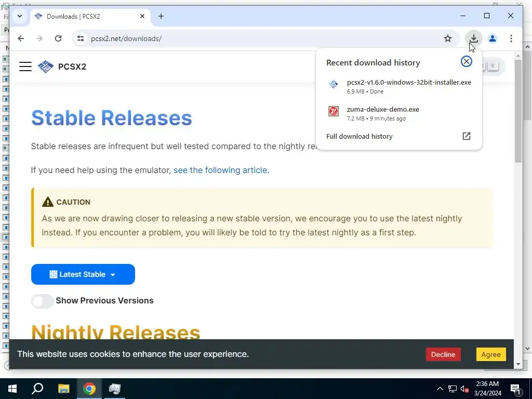Expand the Latest Stable dropdown
532x399 pixels.
pyautogui.click(x=83, y=274)
